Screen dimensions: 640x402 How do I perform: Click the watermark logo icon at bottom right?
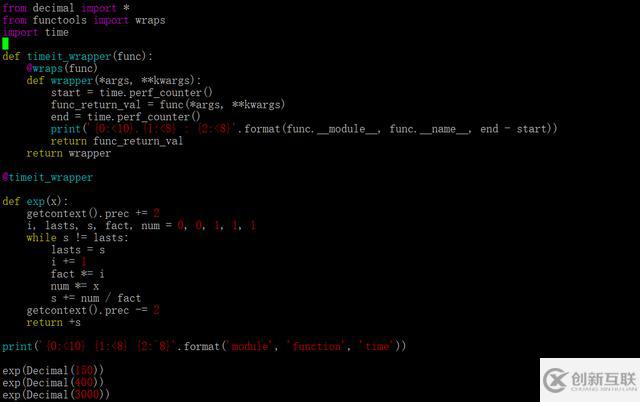[556, 380]
